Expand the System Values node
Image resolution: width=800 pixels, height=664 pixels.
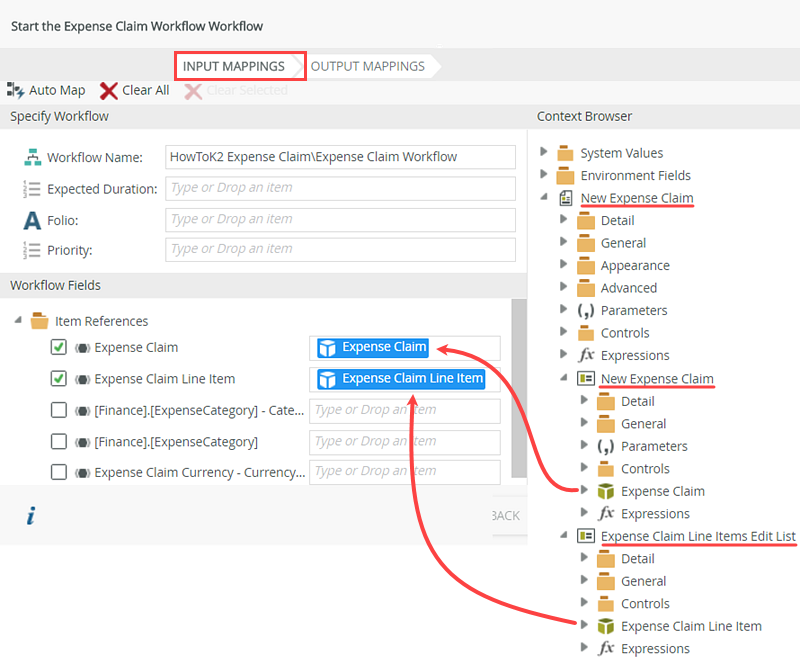[x=543, y=152]
